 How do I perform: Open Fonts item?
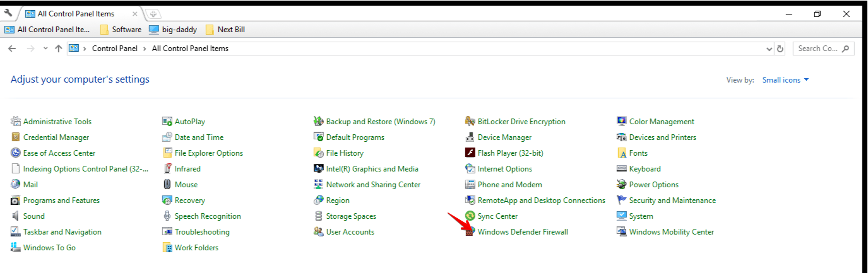click(x=638, y=153)
